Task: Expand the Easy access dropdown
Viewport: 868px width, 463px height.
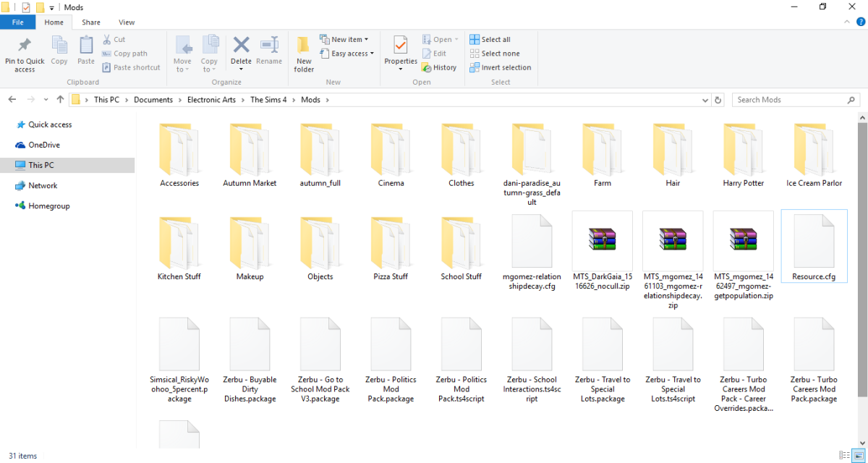Action: click(352, 54)
